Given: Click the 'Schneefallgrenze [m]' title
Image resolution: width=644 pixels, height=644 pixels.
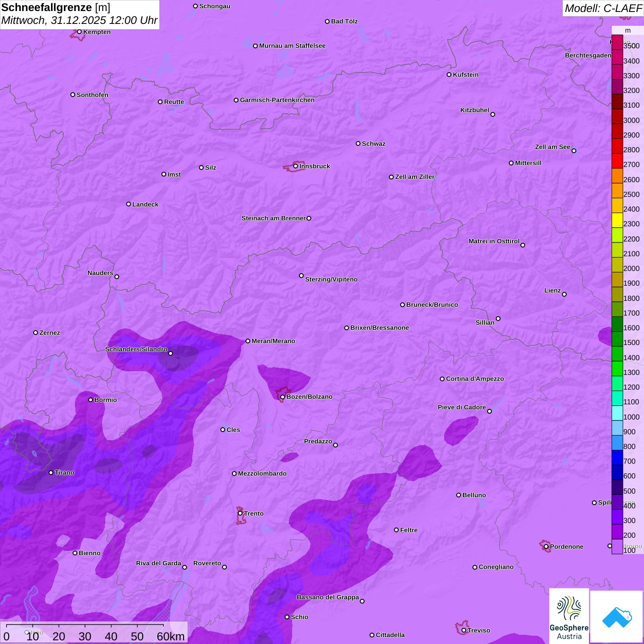Looking at the screenshot, I should [56, 7].
